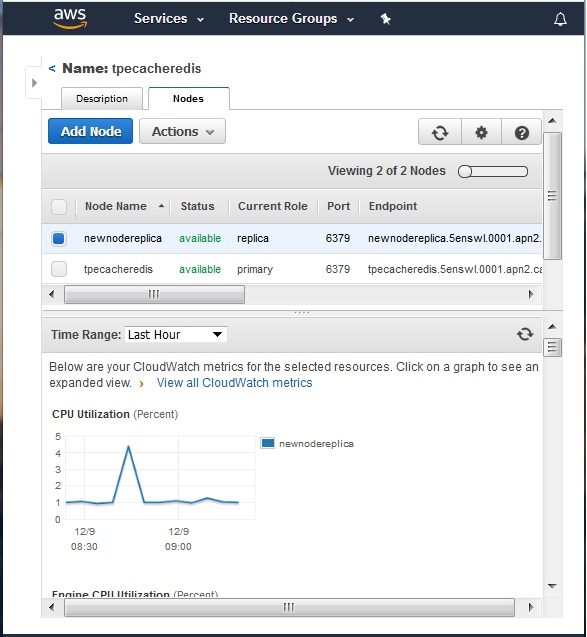
Task: Click the primary role cell
Action: (x=255, y=269)
